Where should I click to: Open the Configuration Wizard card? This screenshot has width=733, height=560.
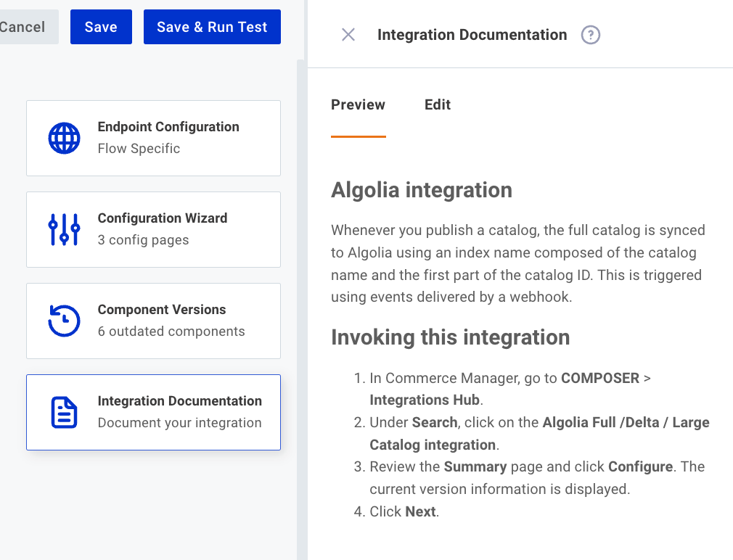(x=153, y=229)
